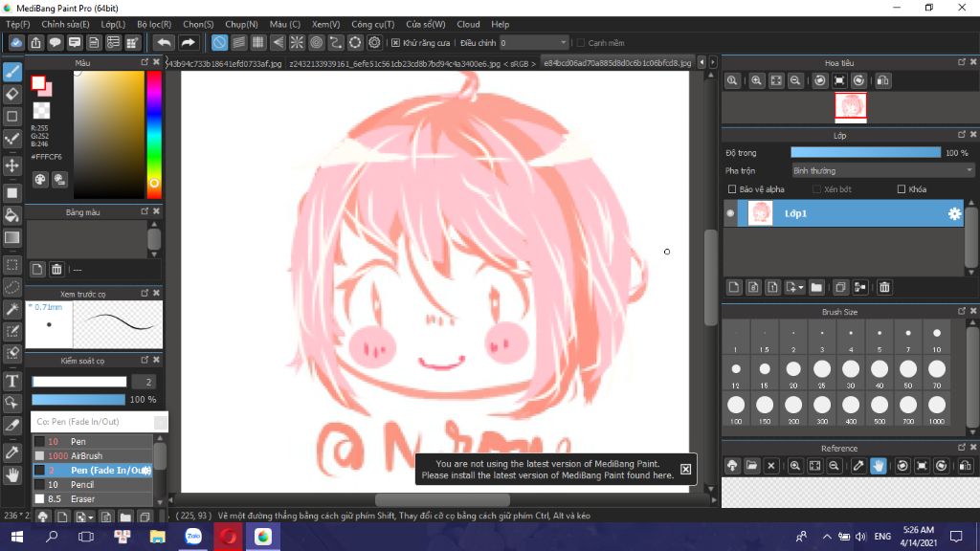Open the Lớp(L) menu
The image size is (980, 551).
tap(113, 24)
